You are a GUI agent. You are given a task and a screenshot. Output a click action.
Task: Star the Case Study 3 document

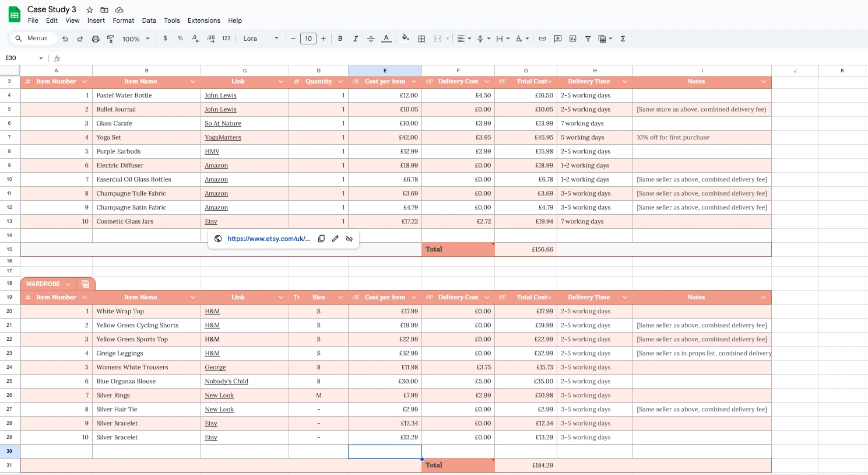[x=90, y=10]
